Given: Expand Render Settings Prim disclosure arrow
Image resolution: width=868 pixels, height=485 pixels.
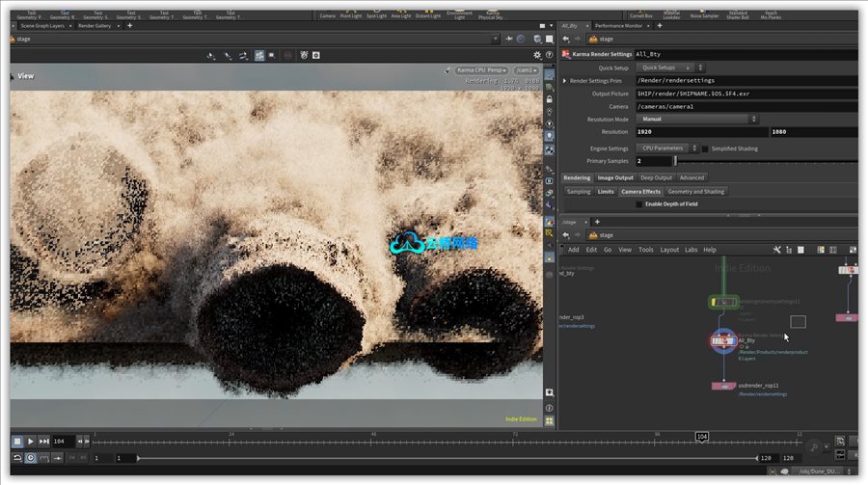Looking at the screenshot, I should [565, 81].
